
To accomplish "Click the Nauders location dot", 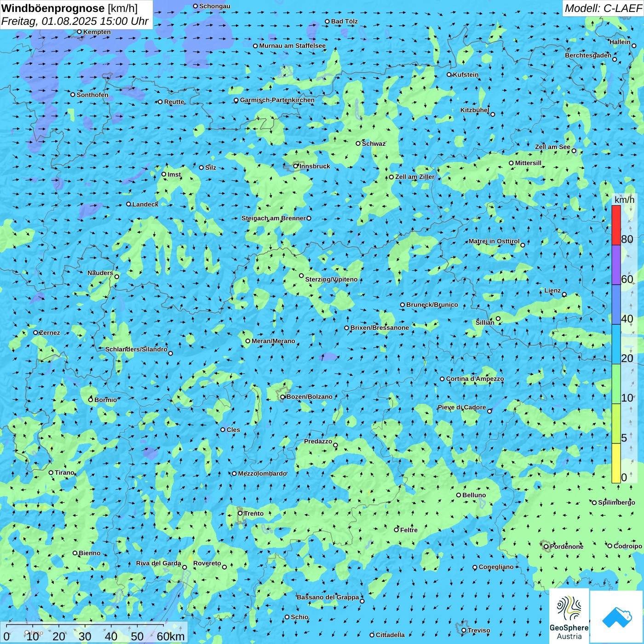I will (117, 276).
